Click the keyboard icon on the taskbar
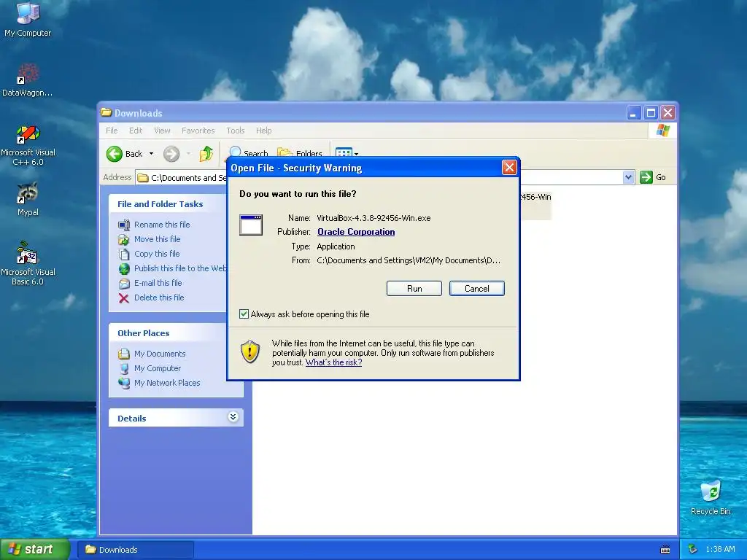This screenshot has height=560, width=747. 665,550
